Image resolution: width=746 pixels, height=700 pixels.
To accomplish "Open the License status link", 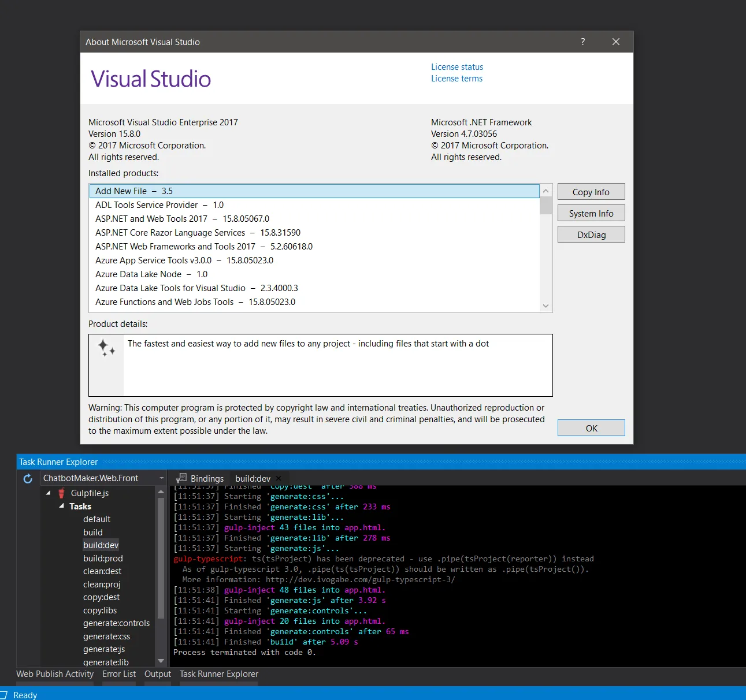I will tap(457, 67).
